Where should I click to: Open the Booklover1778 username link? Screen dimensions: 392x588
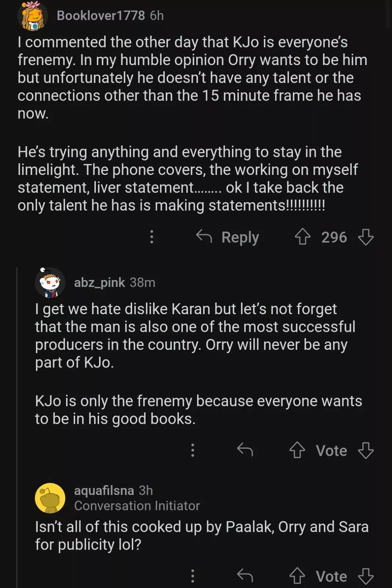101,15
